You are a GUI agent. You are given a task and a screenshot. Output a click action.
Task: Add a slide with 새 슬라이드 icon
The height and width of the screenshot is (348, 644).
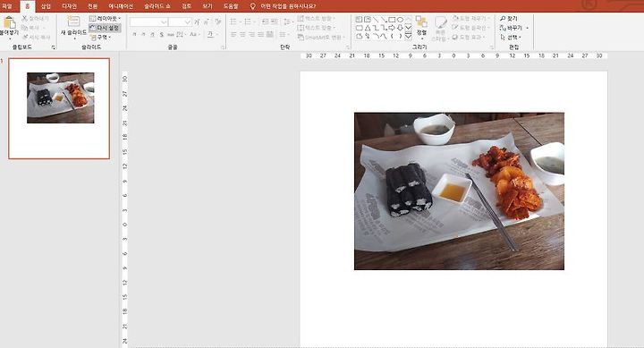tap(73, 21)
